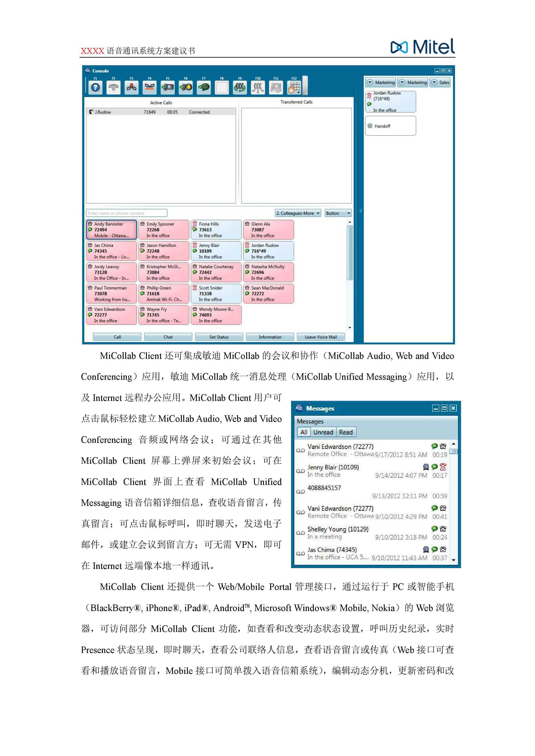
Task: Click the Leave Voice Mail button
Action: (321, 337)
